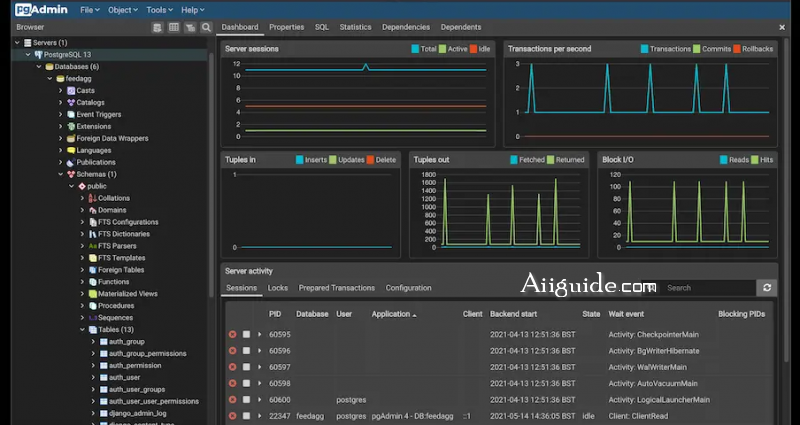Open the Object menu

pos(122,10)
